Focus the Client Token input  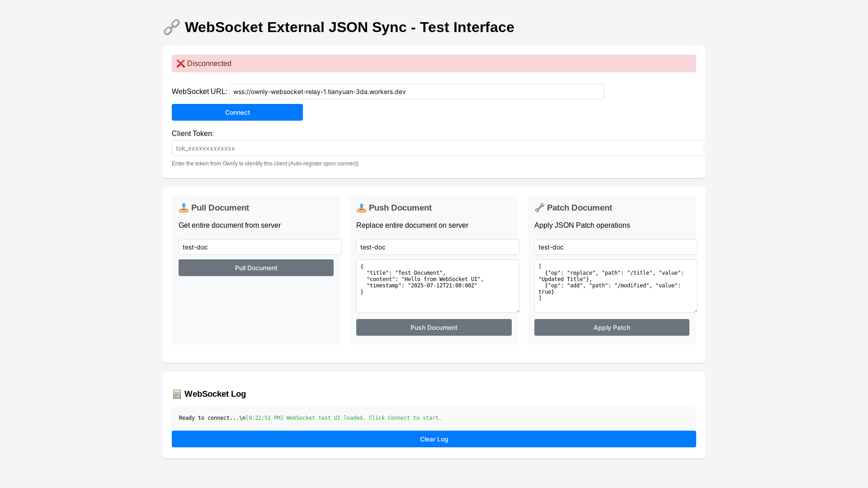[x=438, y=148]
